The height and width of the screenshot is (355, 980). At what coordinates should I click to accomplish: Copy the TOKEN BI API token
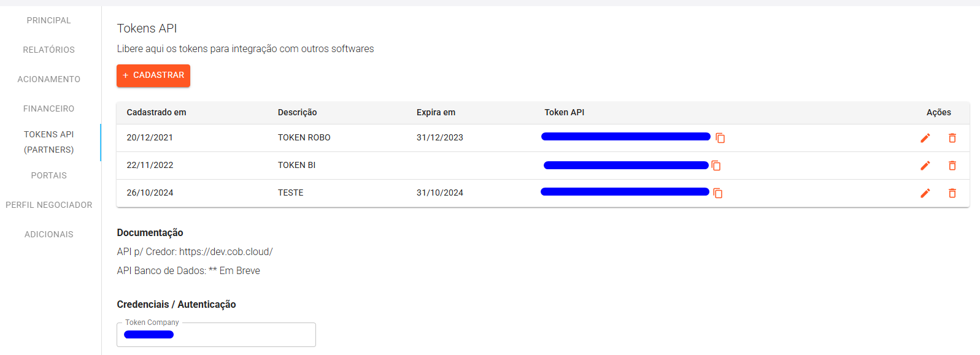coord(716,166)
